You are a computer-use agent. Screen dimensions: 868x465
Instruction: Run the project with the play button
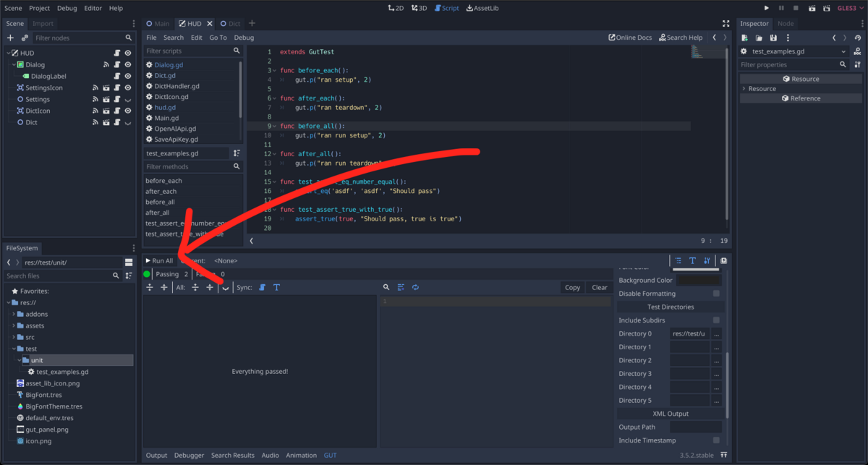pyautogui.click(x=765, y=8)
